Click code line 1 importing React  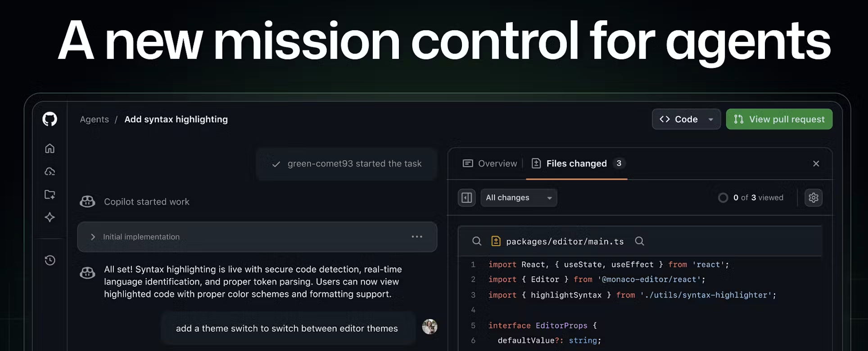coord(609,265)
